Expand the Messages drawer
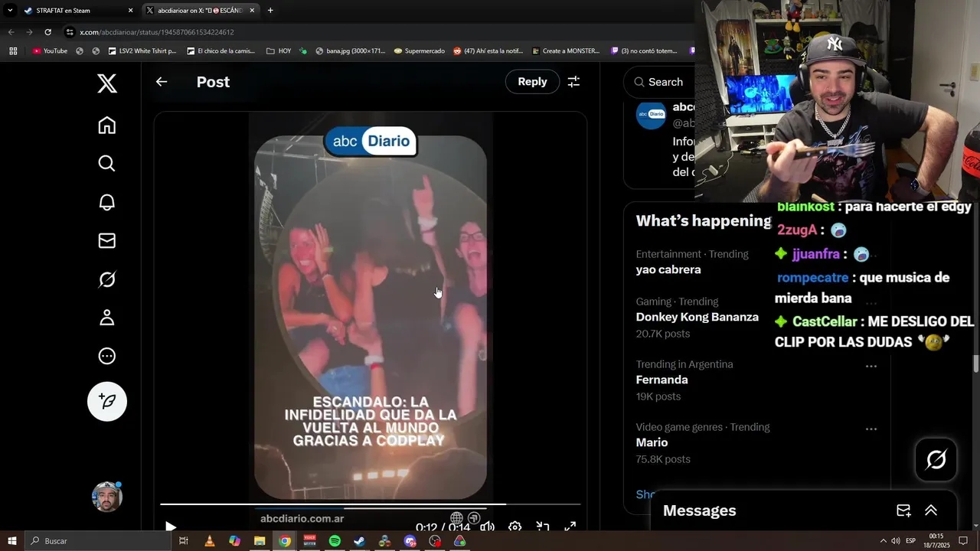This screenshot has width=980, height=551. coord(931,510)
